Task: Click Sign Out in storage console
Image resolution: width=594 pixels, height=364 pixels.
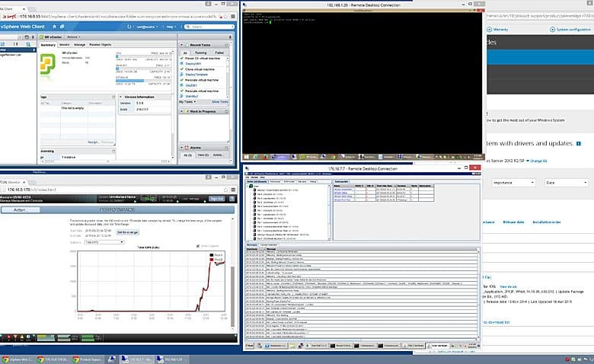Action: [217, 199]
